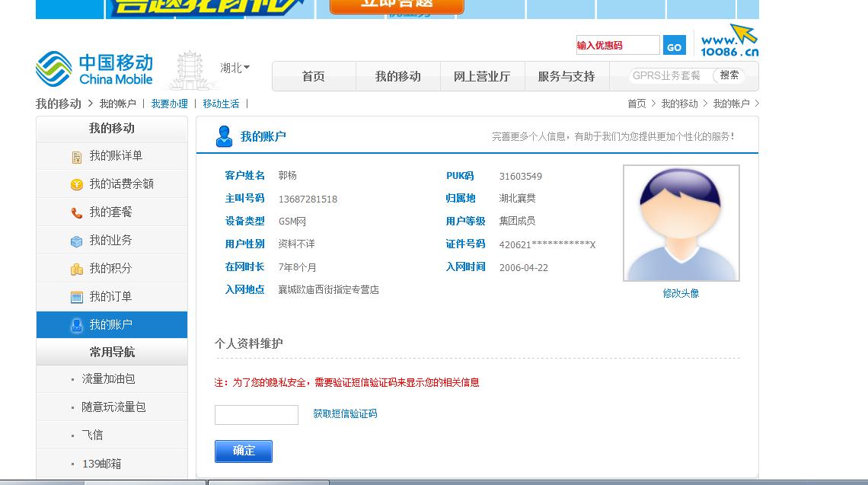Viewport: 868px width, 485px height.
Task: Click the 用户等级 value 集团成员
Action: [x=517, y=221]
